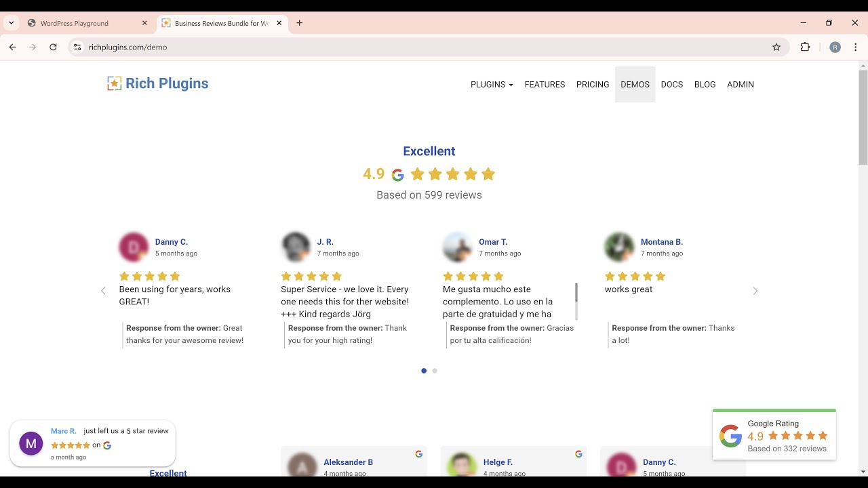Screen dimensions: 868x488
Task: Click reviewer name Danny C. in slider
Action: (x=172, y=242)
